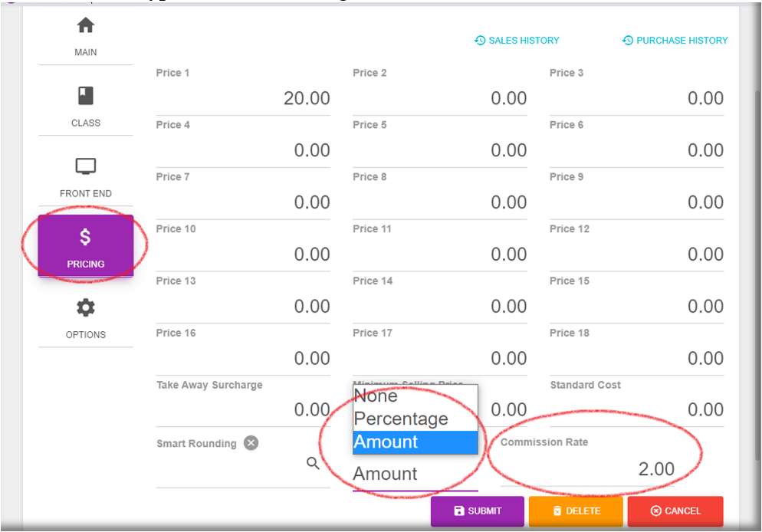Click into the Price 1 field
This screenshot has height=532, width=762.
[x=244, y=98]
